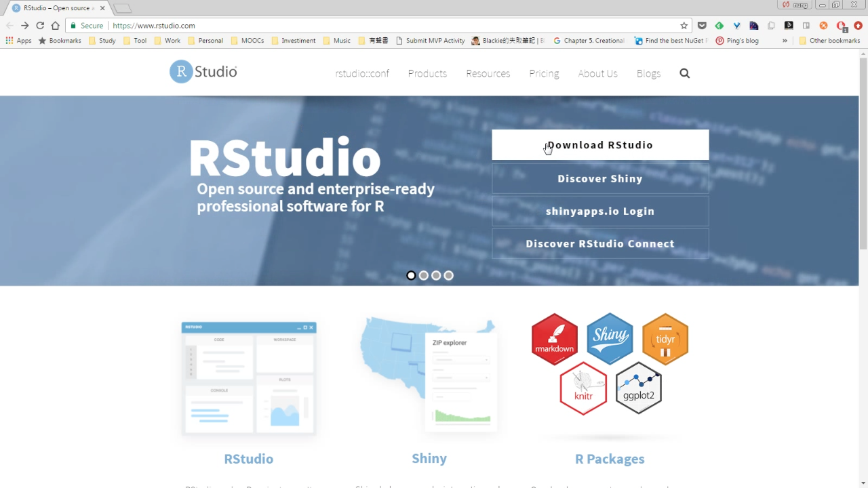Click the tidyr hexagon package icon

(665, 339)
